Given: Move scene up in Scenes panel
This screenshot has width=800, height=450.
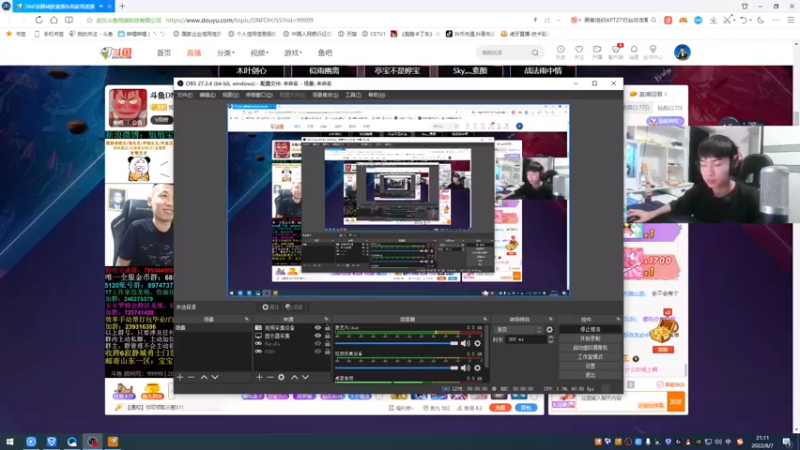Looking at the screenshot, I should (x=204, y=377).
